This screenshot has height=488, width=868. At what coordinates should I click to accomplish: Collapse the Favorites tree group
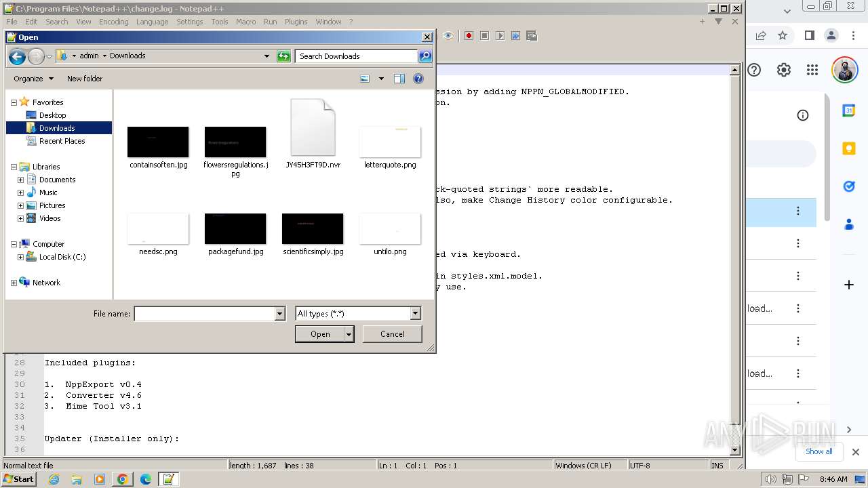coord(14,102)
